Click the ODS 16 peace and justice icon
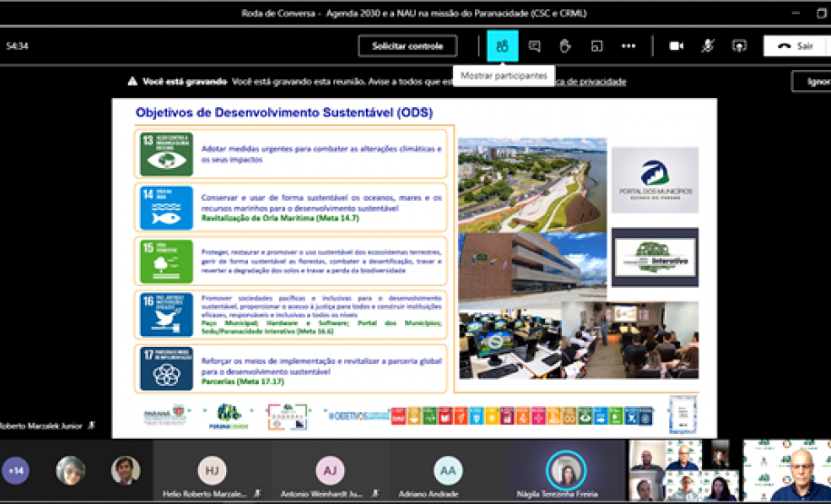This screenshot has width=831, height=504. [166, 315]
